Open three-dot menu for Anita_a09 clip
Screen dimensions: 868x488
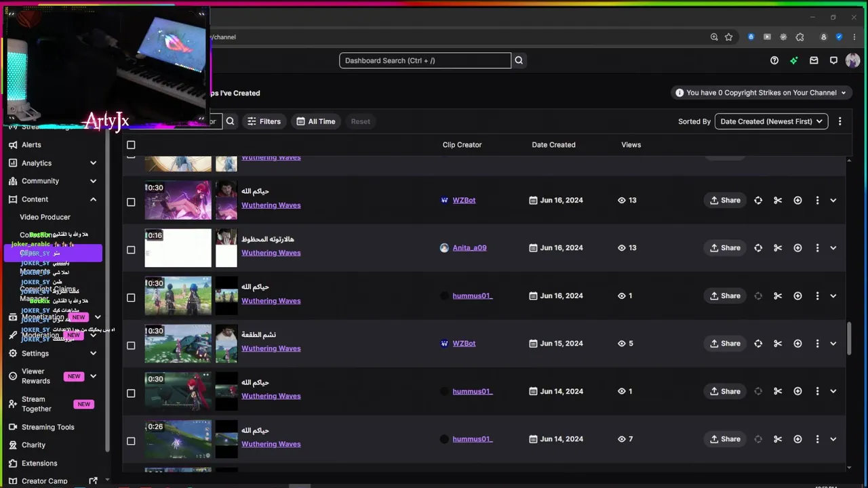pyautogui.click(x=817, y=248)
